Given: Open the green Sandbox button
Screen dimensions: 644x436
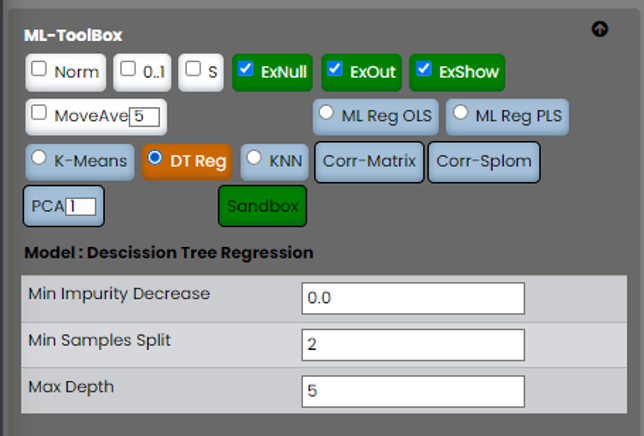Looking at the screenshot, I should pos(262,206).
